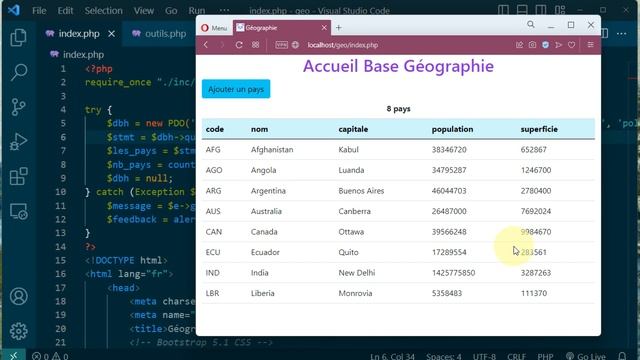Click the Ajouter un pays button
The image size is (640, 360).
pos(236,89)
